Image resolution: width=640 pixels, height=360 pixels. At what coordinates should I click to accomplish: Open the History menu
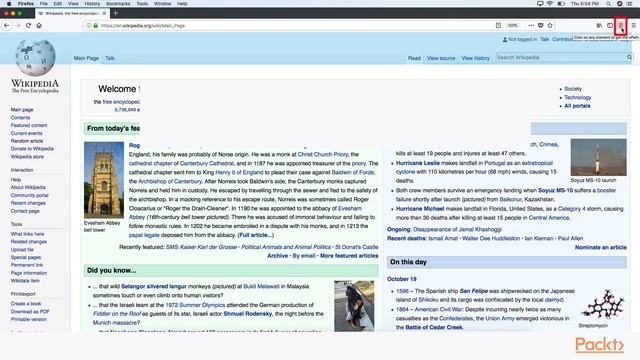pyautogui.click(x=92, y=4)
